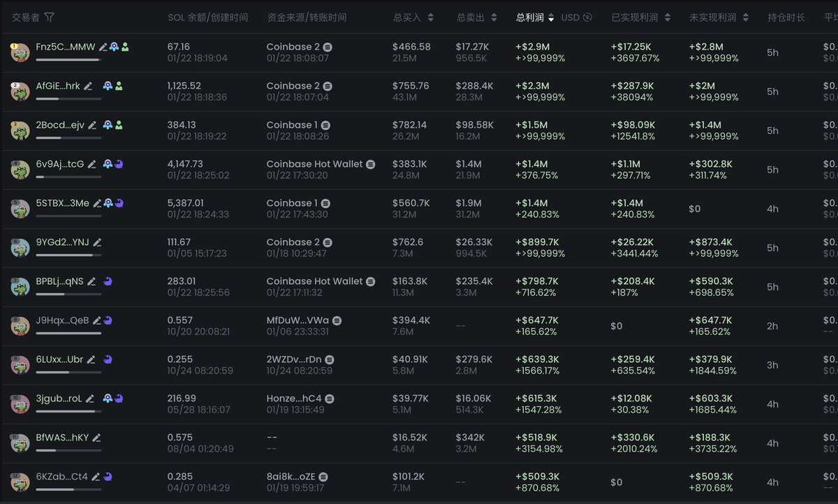Edit alias pencil for 2Bocd...ejv
The width and height of the screenshot is (838, 504).
[92, 125]
